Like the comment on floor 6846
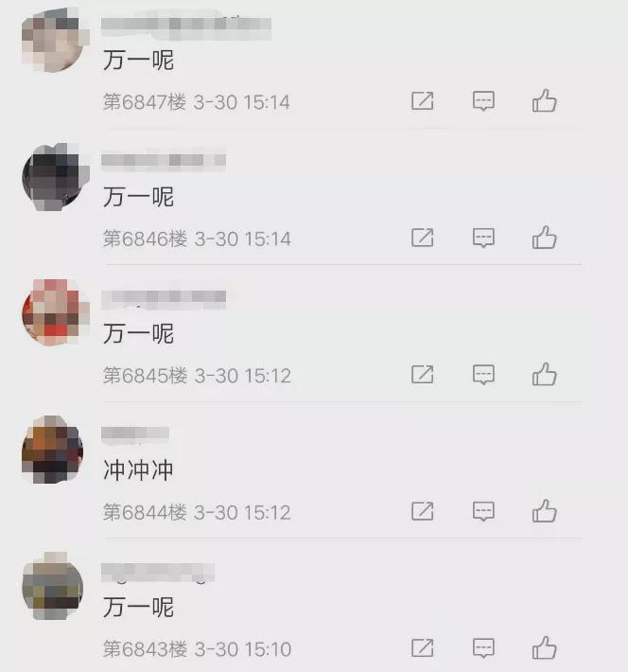The width and height of the screenshot is (628, 672). click(545, 238)
